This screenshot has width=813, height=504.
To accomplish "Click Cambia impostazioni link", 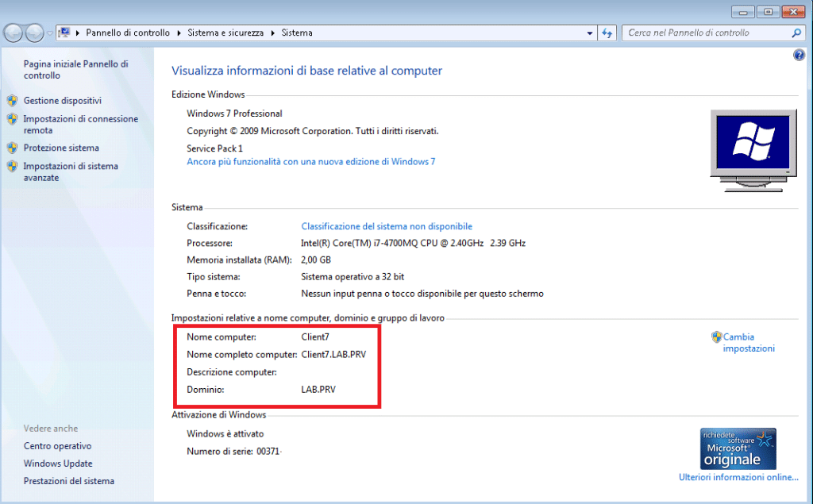I will tap(749, 343).
